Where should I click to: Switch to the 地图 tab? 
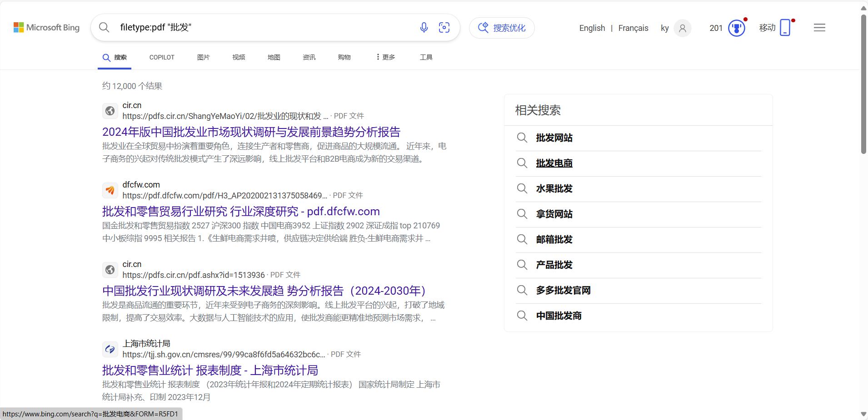[274, 57]
